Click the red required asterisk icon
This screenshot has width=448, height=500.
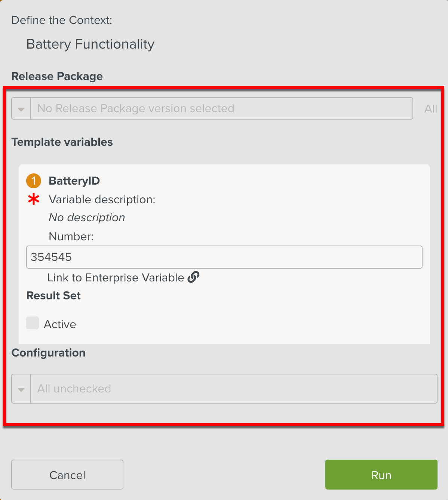point(34,199)
